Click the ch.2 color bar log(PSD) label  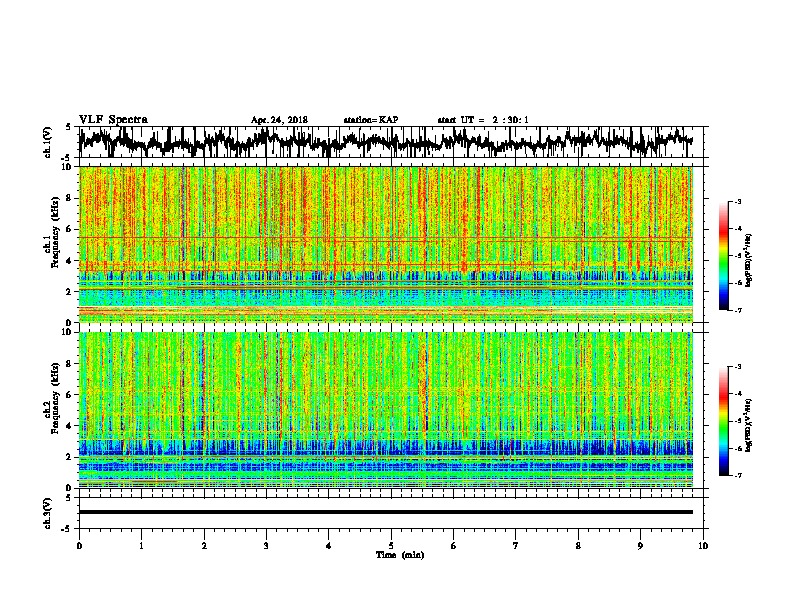(x=749, y=425)
